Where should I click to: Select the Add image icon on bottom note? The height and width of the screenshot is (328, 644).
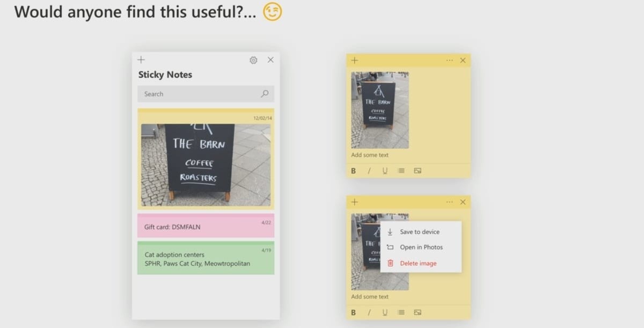click(x=416, y=312)
